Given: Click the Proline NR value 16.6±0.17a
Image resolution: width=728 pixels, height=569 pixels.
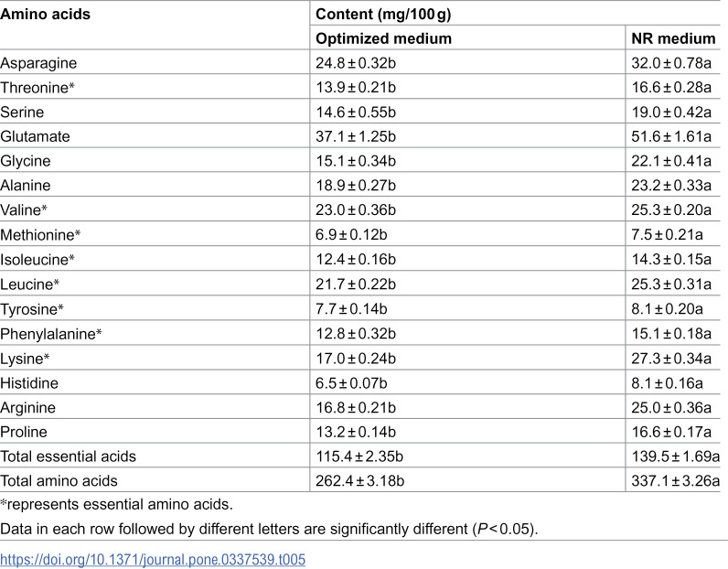Looking at the screenshot, I should click(671, 432).
